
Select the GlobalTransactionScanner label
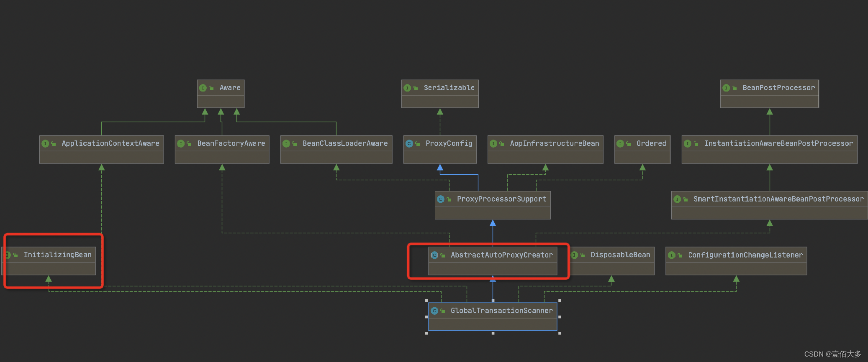pos(502,311)
